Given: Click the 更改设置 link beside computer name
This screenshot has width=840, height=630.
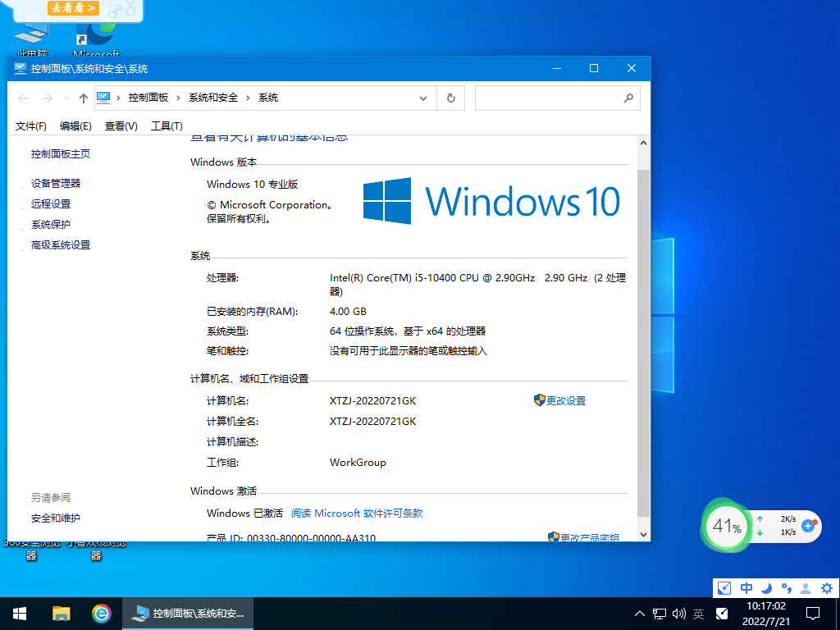Looking at the screenshot, I should (566, 400).
